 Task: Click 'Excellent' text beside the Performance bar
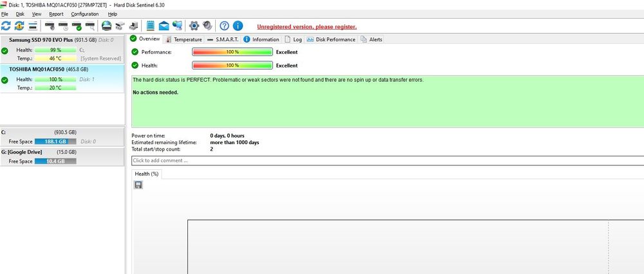[287, 52]
